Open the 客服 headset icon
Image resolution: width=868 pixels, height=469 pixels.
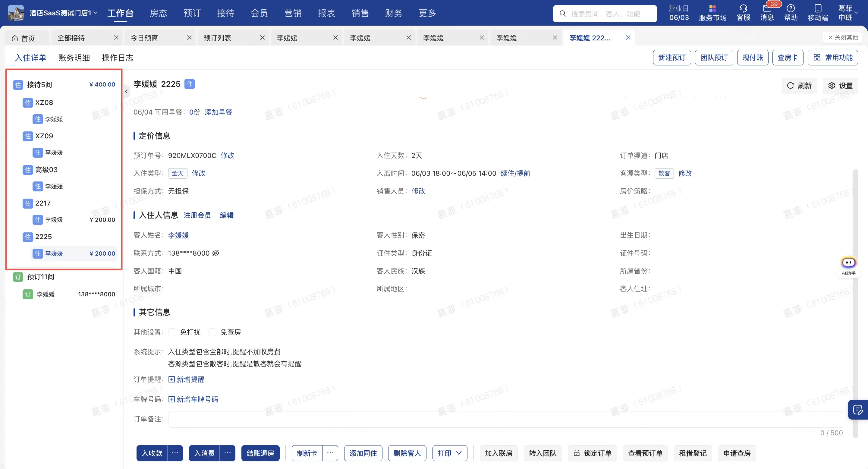click(x=743, y=13)
